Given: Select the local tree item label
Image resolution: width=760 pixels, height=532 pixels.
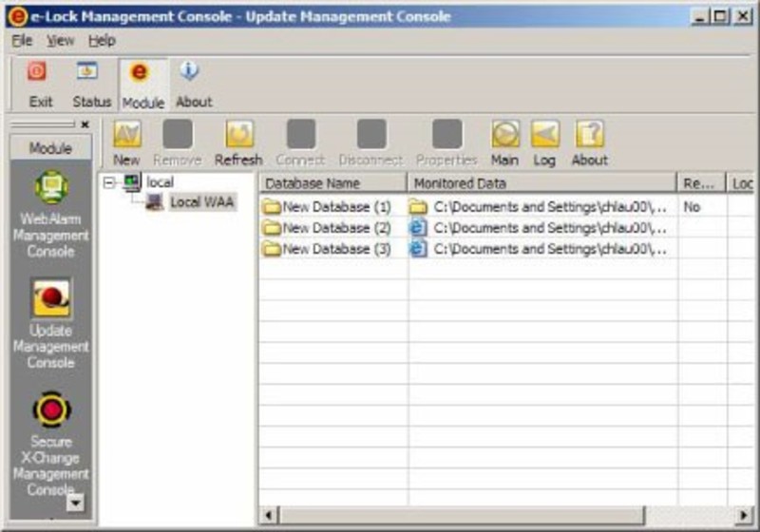Looking at the screenshot, I should click(160, 182).
